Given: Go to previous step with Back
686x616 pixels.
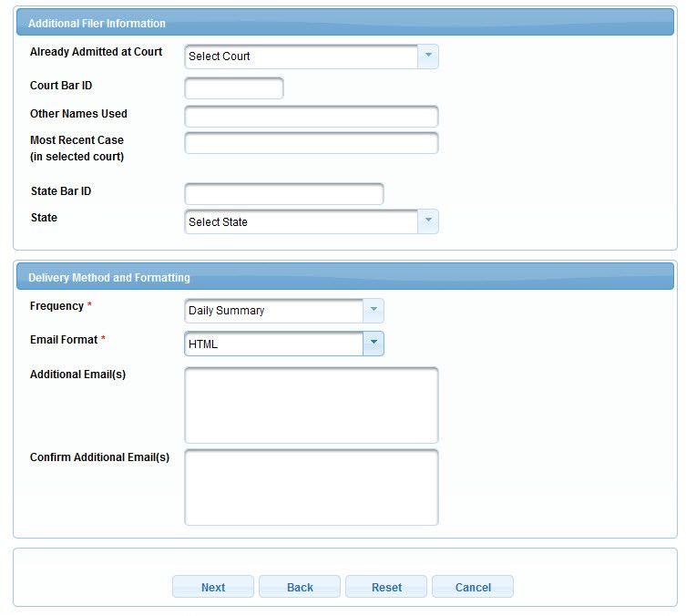Looking at the screenshot, I should click(300, 587).
